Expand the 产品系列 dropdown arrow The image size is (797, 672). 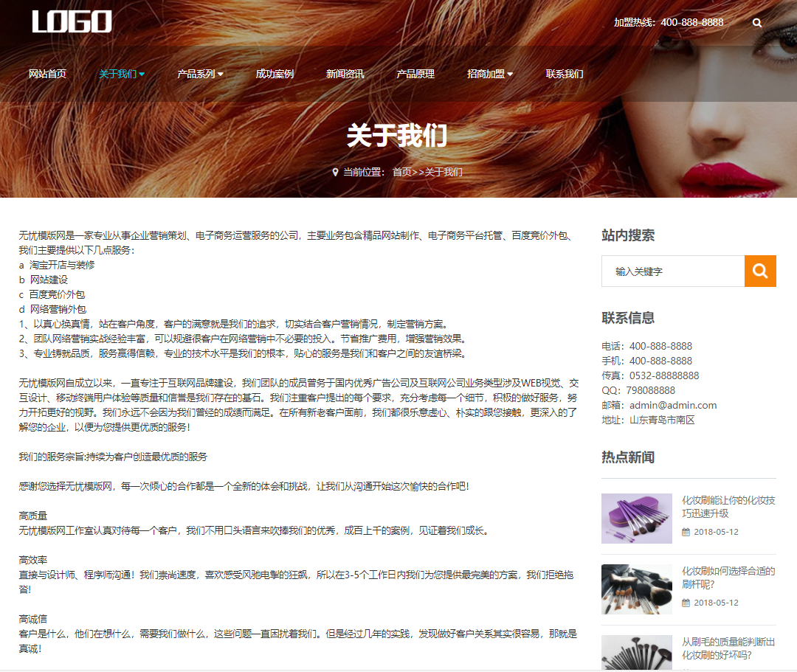click(220, 75)
